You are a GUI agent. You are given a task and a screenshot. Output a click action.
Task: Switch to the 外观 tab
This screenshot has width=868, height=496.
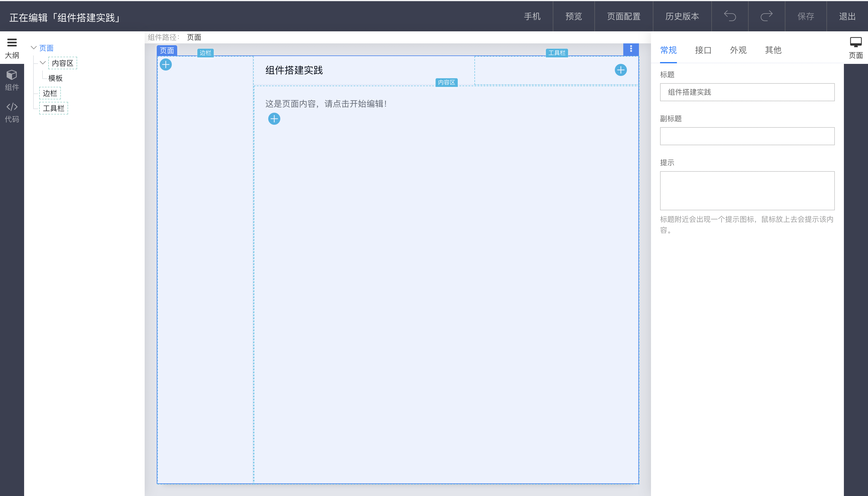tap(738, 50)
